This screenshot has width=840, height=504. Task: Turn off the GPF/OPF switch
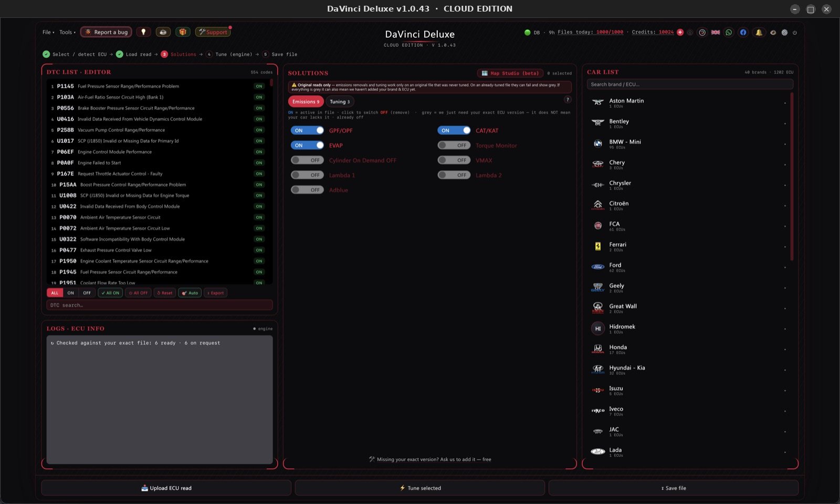[307, 130]
